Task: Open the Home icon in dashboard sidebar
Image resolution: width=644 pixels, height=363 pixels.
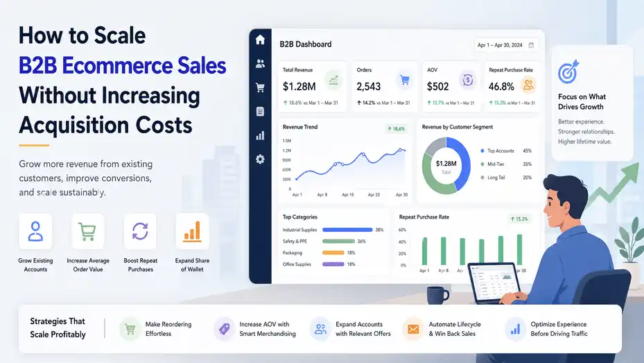Action: [260, 40]
